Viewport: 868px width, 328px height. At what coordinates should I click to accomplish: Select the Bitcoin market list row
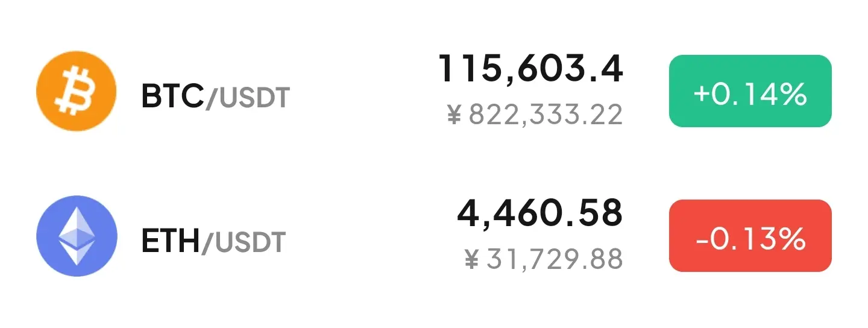pyautogui.click(x=434, y=91)
